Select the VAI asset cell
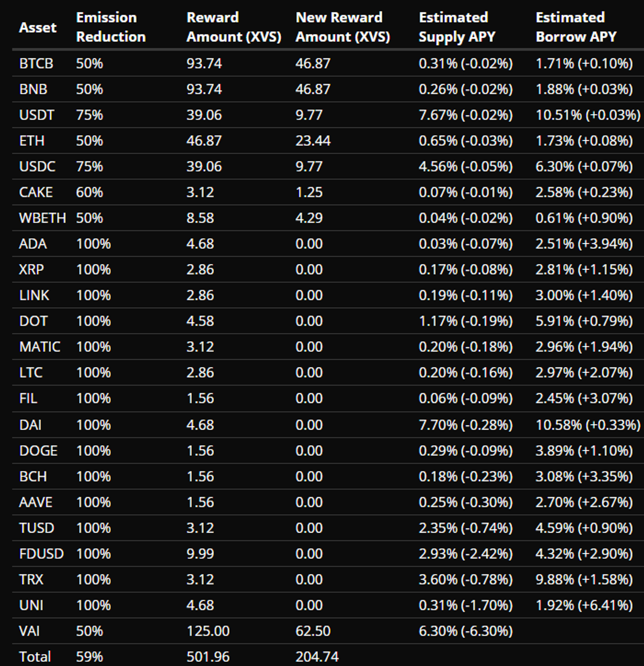The image size is (644, 666). click(29, 631)
